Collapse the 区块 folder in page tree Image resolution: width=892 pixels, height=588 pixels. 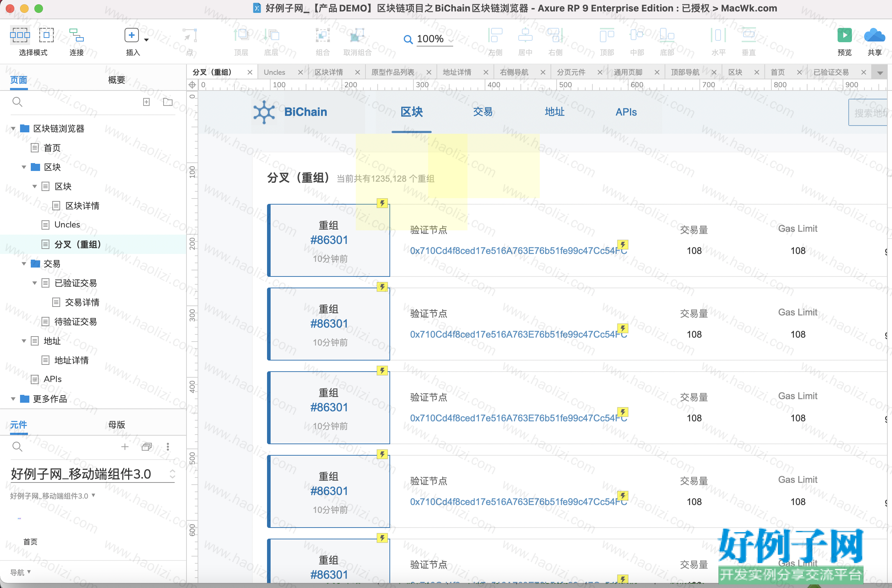click(x=24, y=167)
